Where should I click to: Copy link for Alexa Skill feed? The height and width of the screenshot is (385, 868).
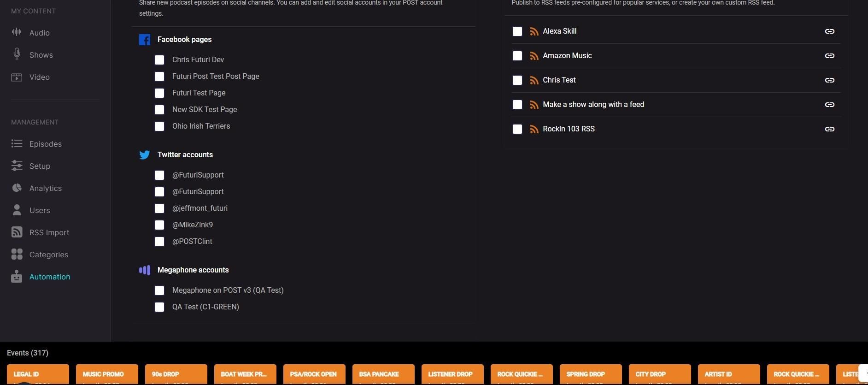(x=829, y=31)
